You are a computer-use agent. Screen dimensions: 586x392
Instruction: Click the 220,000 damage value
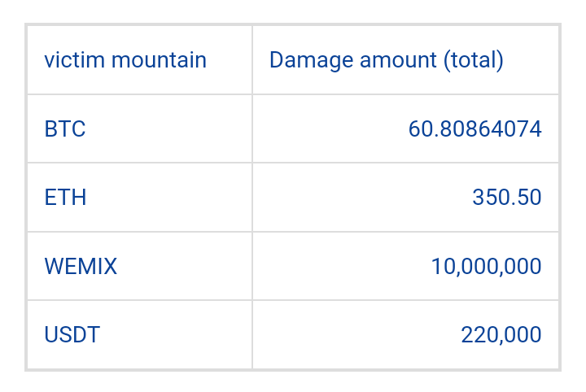(x=501, y=334)
